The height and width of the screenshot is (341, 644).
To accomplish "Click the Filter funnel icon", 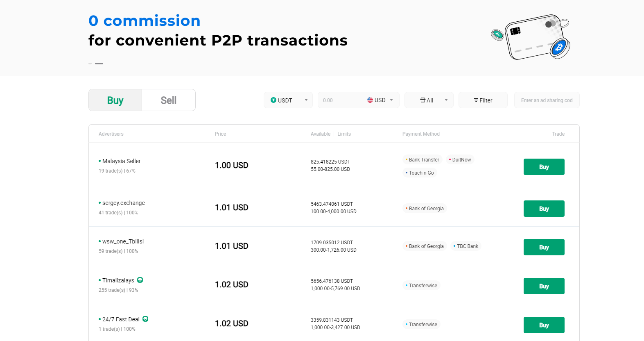I will [476, 100].
